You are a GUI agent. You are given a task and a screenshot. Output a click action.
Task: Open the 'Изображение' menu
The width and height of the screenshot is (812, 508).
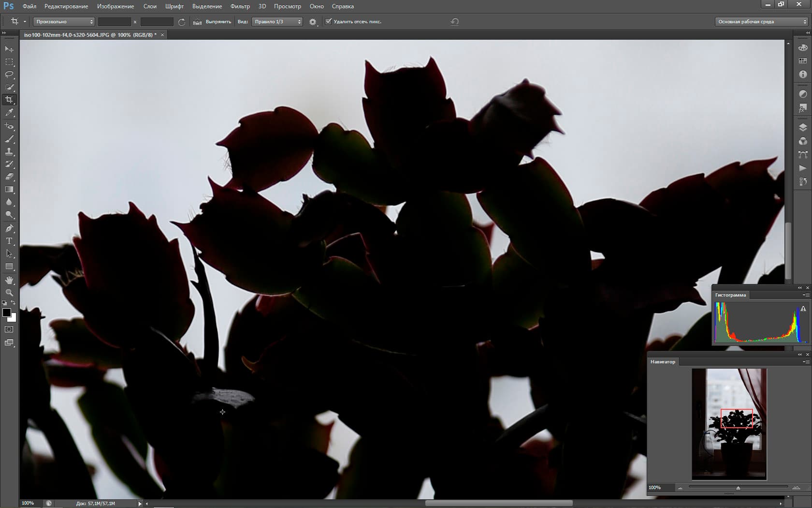click(x=116, y=6)
